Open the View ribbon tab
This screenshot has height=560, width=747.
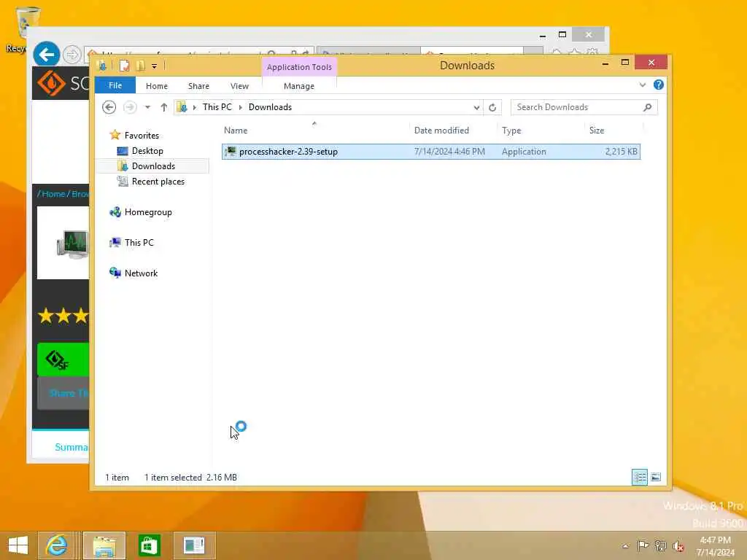[239, 86]
